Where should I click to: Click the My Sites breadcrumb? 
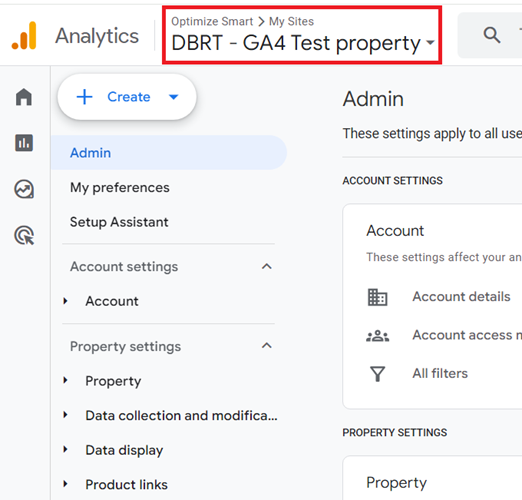click(x=291, y=21)
